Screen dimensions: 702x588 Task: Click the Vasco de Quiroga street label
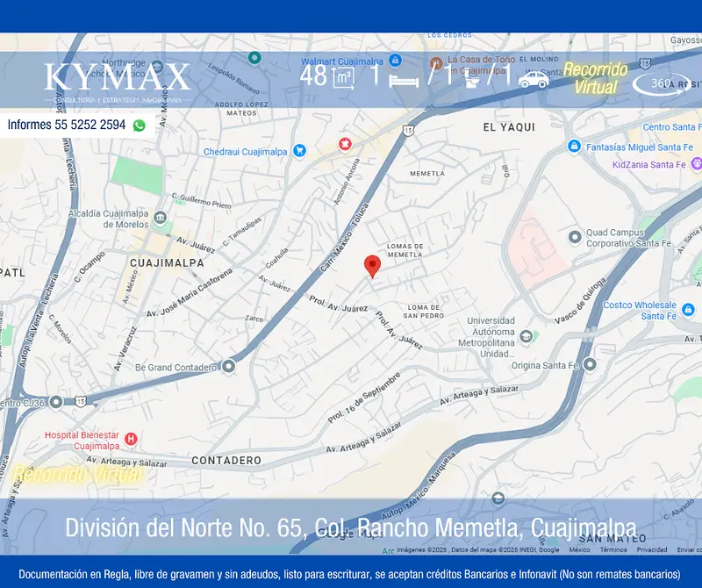pos(581,300)
